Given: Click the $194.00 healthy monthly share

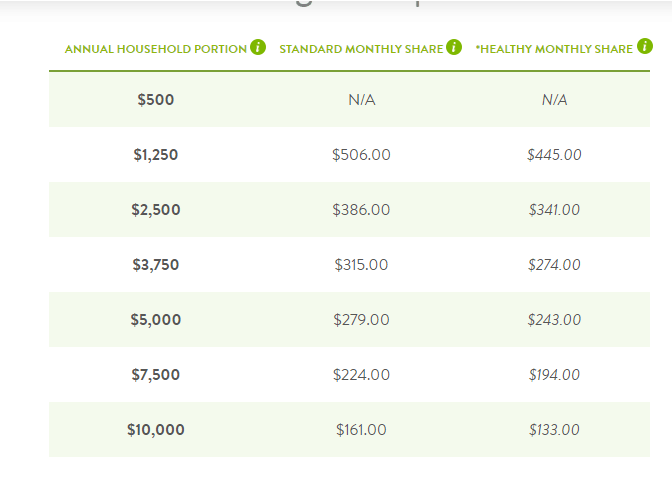Looking at the screenshot, I should (554, 375).
